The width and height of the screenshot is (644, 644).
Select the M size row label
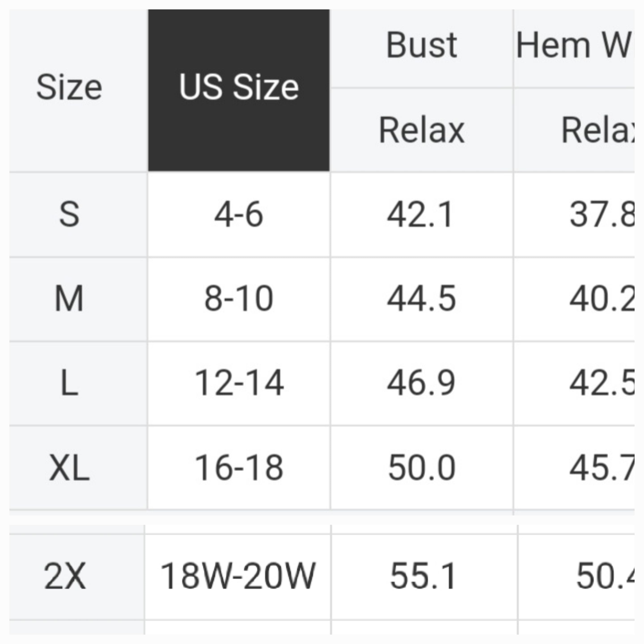69,299
